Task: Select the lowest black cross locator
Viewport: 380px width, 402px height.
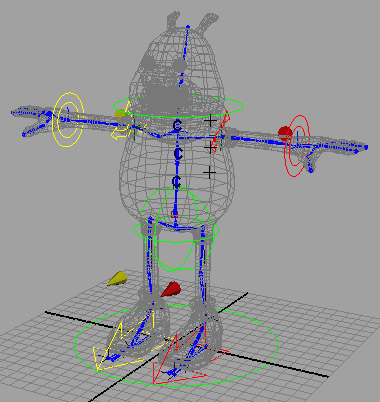Action: pos(209,172)
